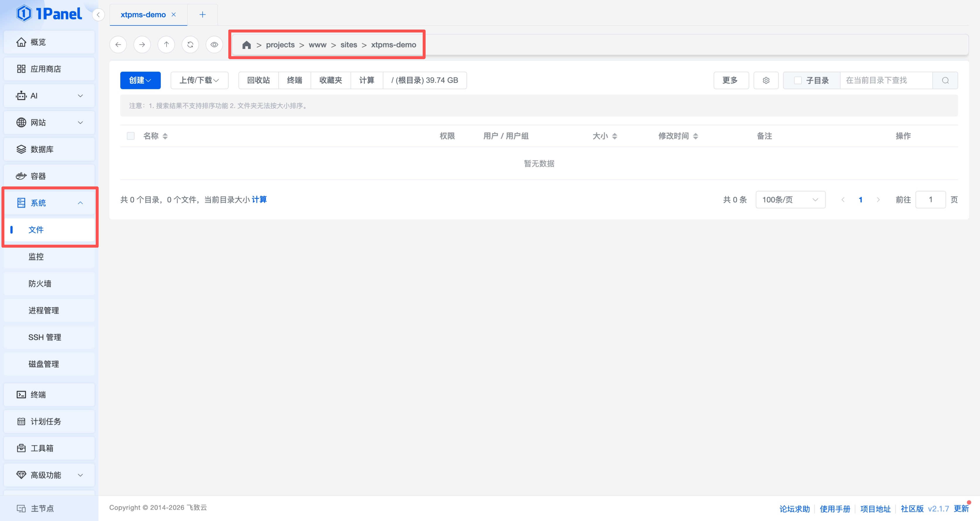
Task: Open the 更多 menu
Action: tap(731, 80)
